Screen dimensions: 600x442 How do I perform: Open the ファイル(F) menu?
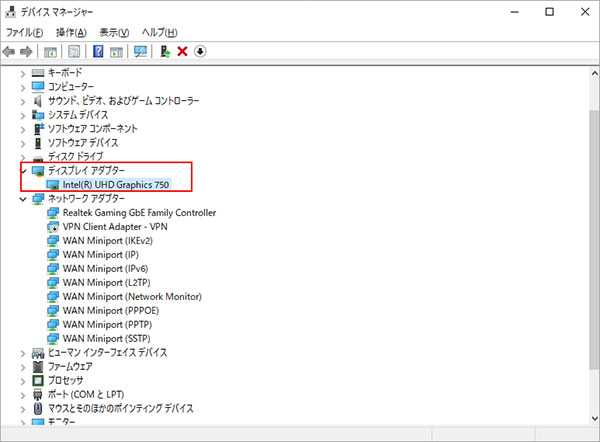[x=25, y=32]
